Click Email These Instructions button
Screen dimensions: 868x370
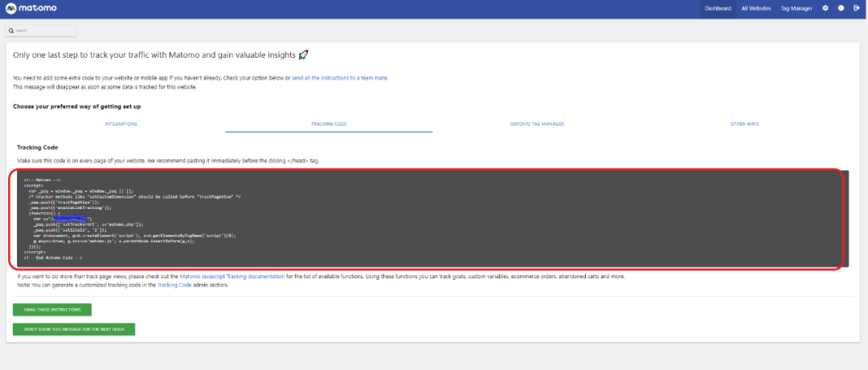(52, 310)
